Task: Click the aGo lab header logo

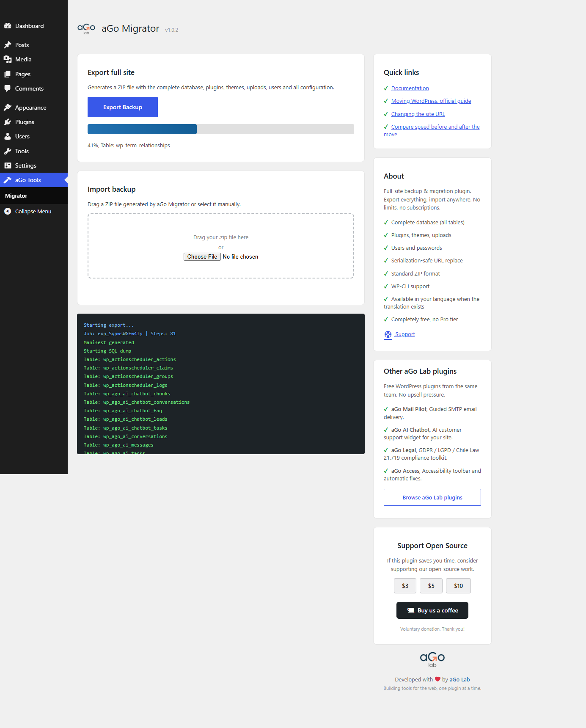Action: coord(86,29)
